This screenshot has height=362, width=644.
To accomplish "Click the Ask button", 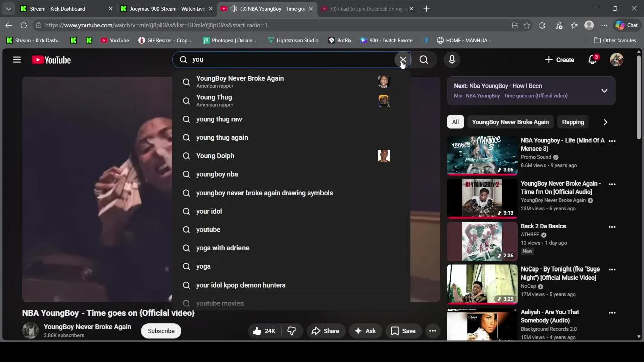I will click(x=365, y=331).
